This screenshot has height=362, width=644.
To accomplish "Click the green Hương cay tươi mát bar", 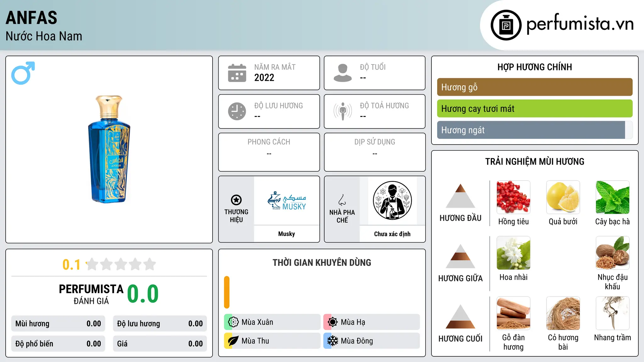I will [535, 108].
